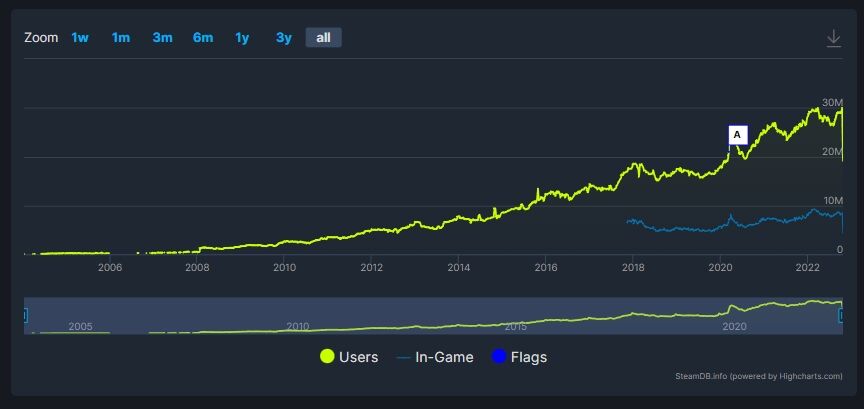The width and height of the screenshot is (864, 409).
Task: Set zoom range to 1m
Action: coord(121,37)
